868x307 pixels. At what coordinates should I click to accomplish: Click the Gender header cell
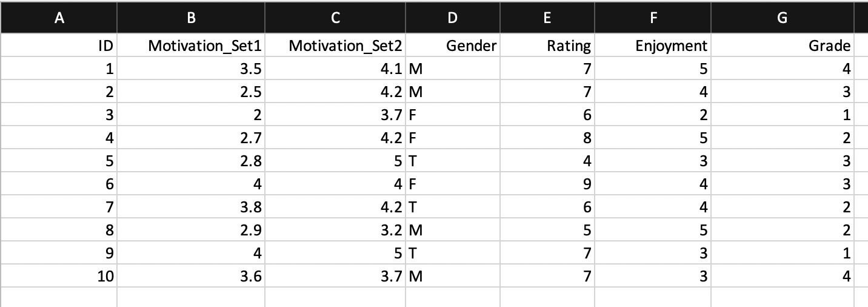click(x=452, y=46)
